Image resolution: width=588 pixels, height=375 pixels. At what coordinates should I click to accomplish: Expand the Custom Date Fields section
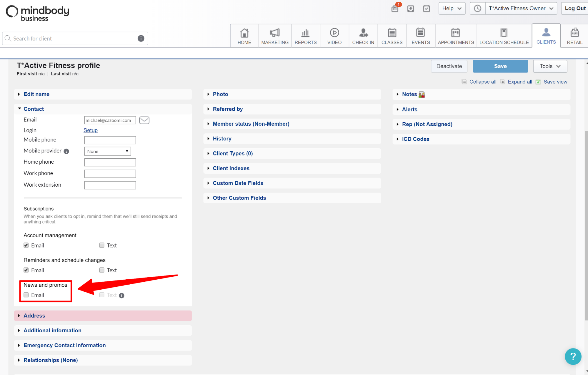(292, 183)
